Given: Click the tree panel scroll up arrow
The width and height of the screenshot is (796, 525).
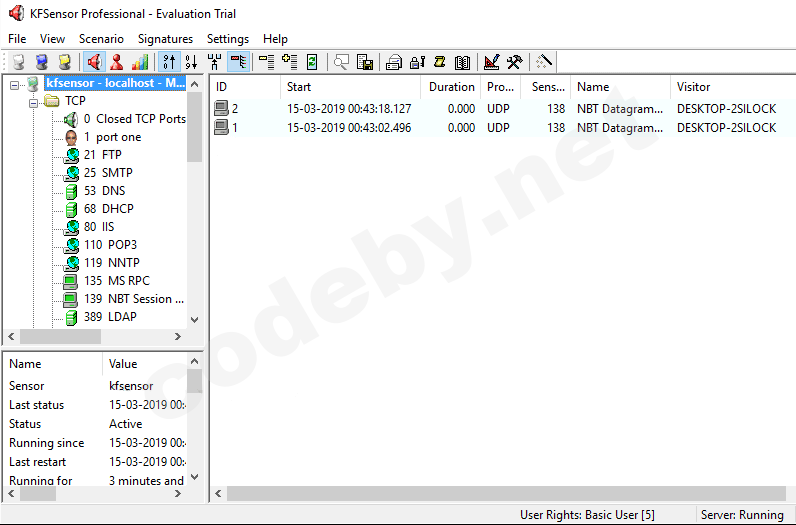Looking at the screenshot, I should 194,84.
